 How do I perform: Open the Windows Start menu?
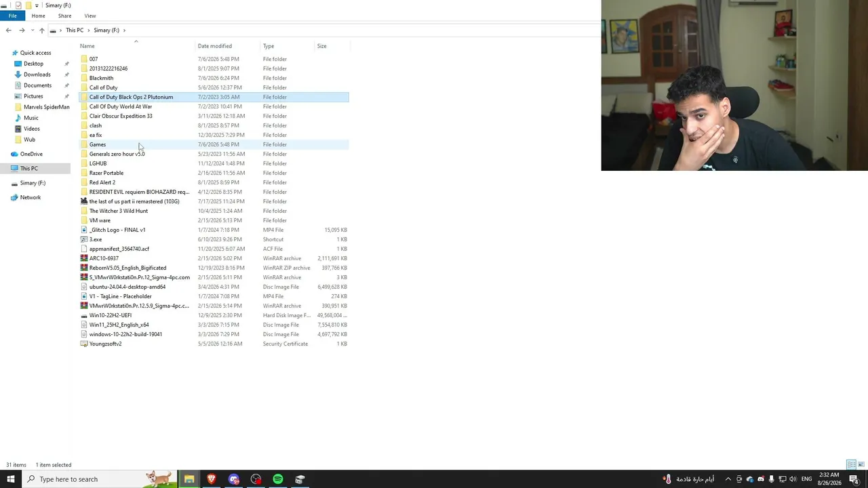11,479
